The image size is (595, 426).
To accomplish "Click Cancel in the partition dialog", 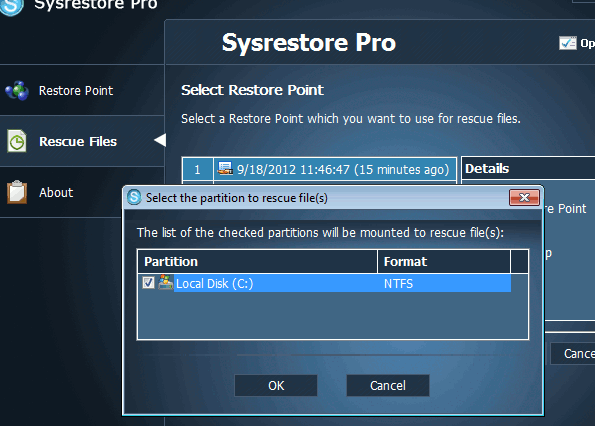I will click(388, 385).
